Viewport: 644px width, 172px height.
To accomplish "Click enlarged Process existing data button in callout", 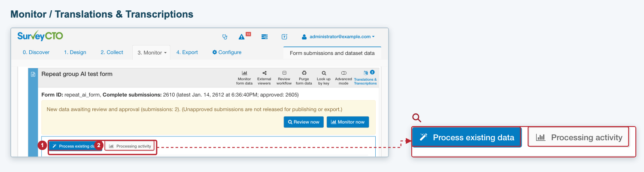I will 467,137.
